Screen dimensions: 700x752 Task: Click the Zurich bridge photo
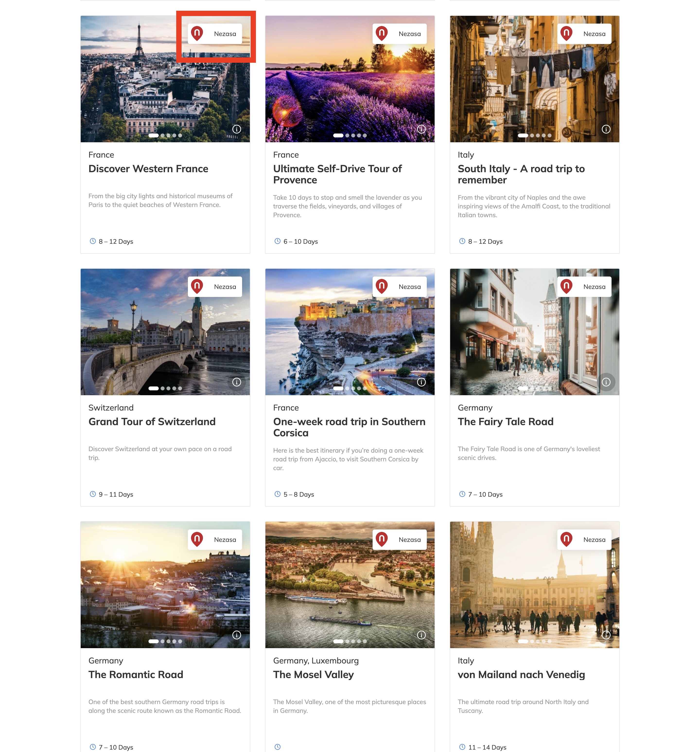click(165, 332)
